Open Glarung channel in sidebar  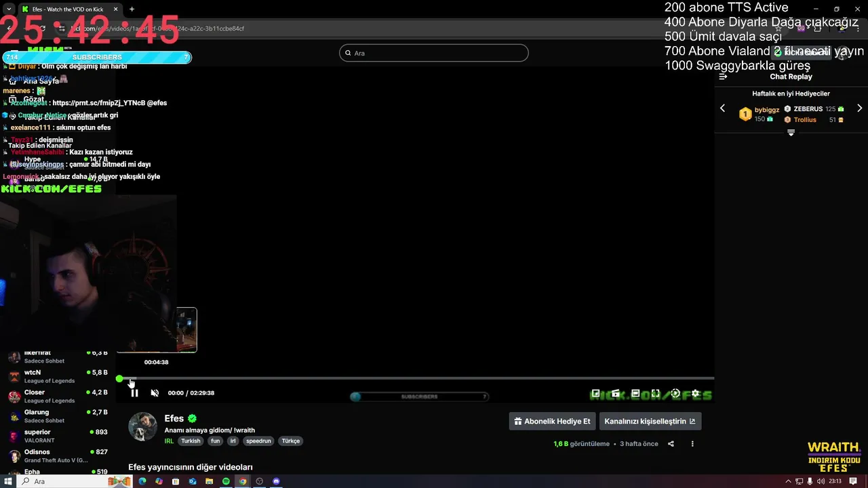pyautogui.click(x=57, y=415)
